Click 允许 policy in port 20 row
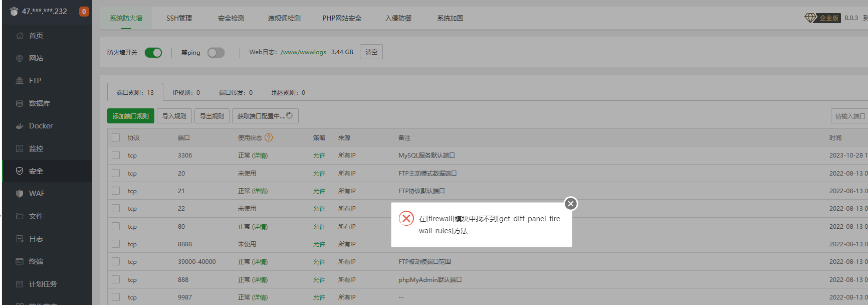Image resolution: width=868 pixels, height=305 pixels. point(319,174)
